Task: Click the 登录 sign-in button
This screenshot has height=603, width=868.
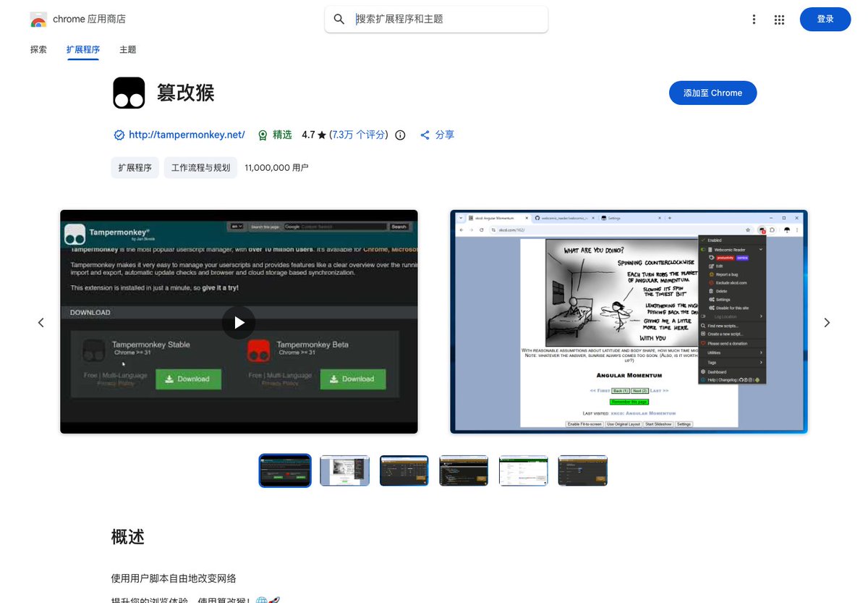Action: 825,20
